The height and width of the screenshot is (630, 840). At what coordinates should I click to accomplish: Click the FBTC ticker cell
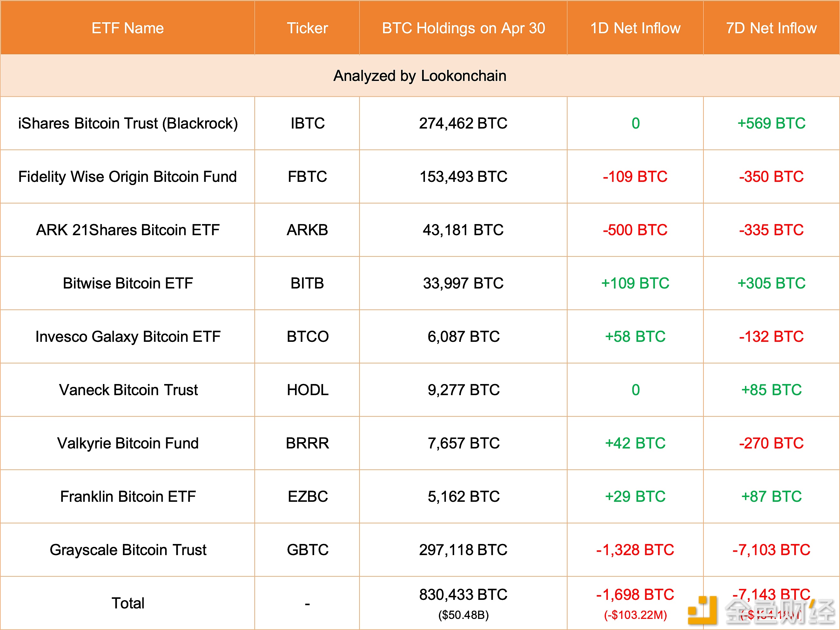[x=307, y=176]
